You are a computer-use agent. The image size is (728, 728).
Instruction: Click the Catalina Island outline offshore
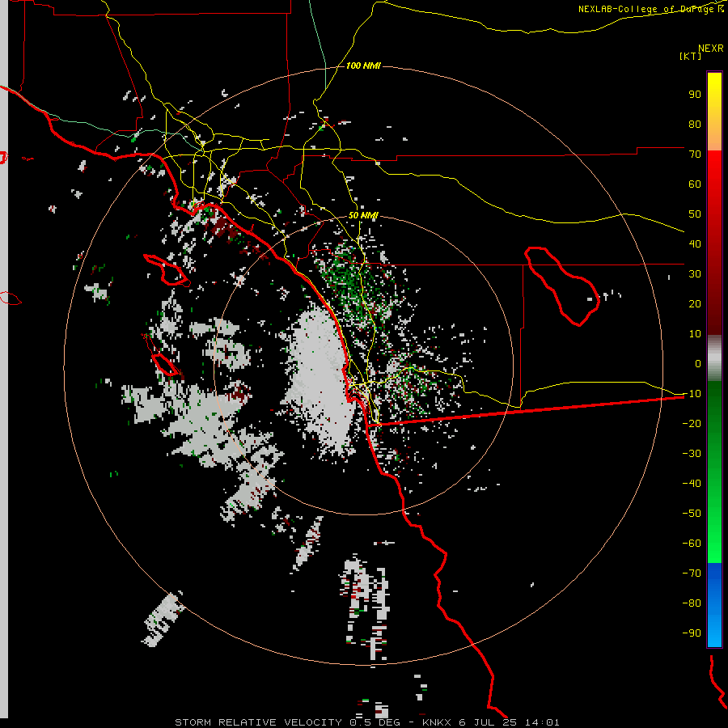point(166,269)
